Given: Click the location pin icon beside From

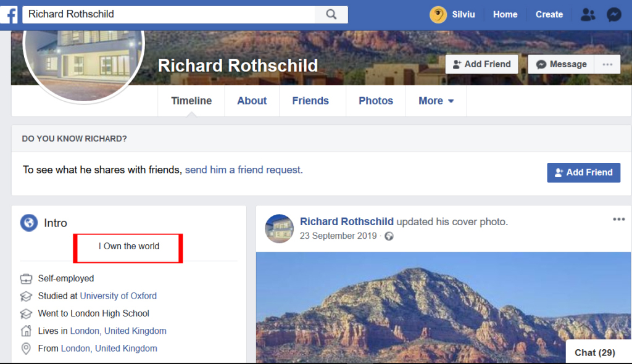Looking at the screenshot, I should point(26,349).
